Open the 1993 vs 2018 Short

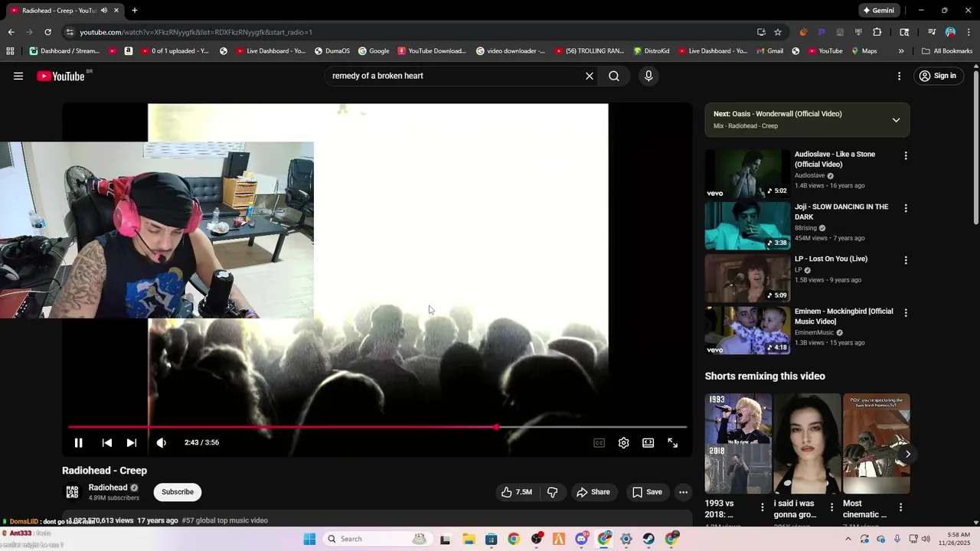[738, 444]
